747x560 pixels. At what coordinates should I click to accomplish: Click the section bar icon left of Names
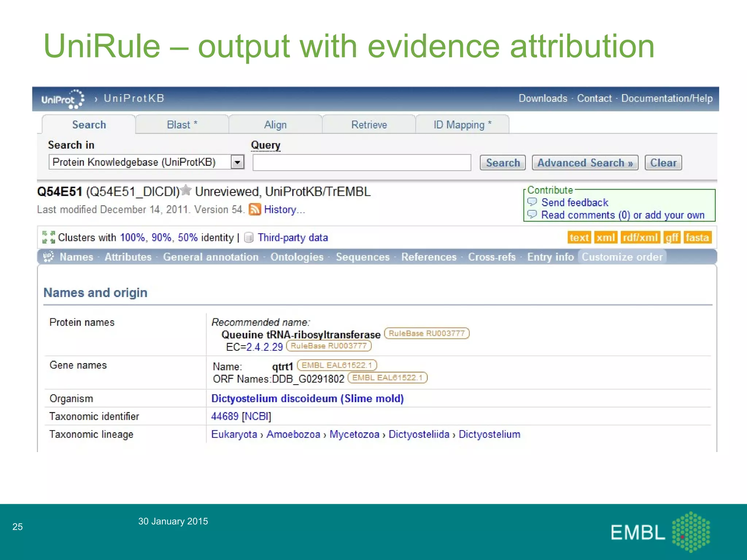[x=49, y=257]
